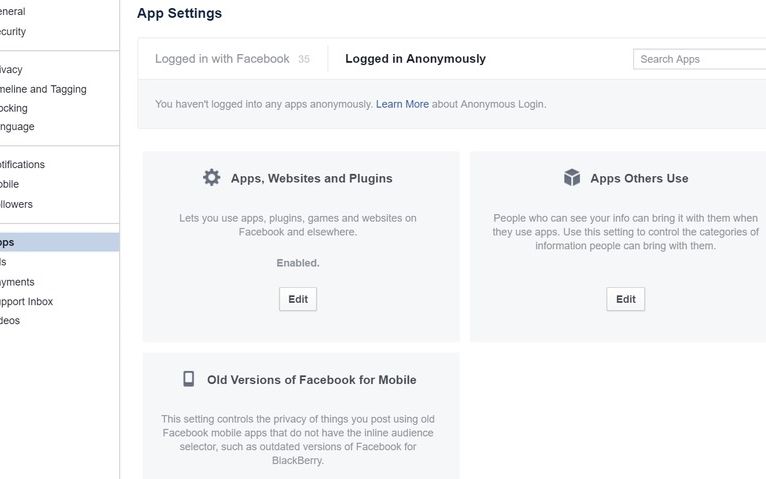Viewport: 766px width, 479px height.
Task: Open the Privacy settings sidebar item
Action: coord(10,70)
